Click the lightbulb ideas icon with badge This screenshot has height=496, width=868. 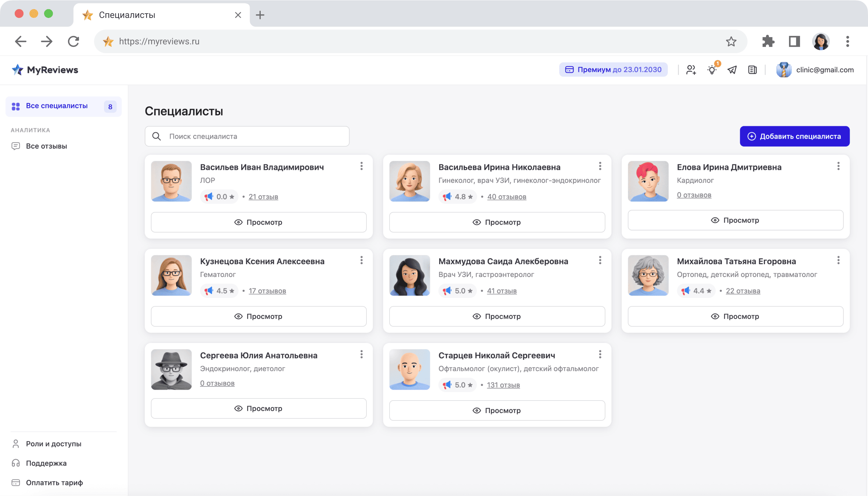[x=713, y=69]
